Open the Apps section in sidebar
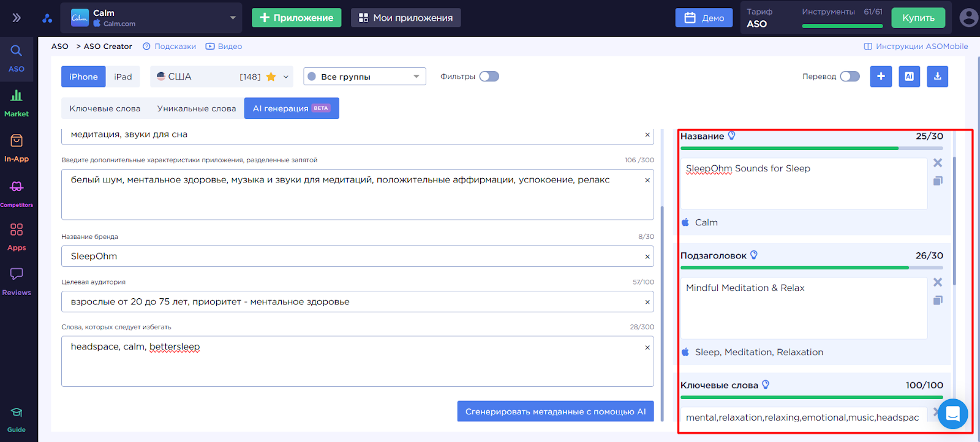Viewport: 980px width, 442px height. point(17,238)
